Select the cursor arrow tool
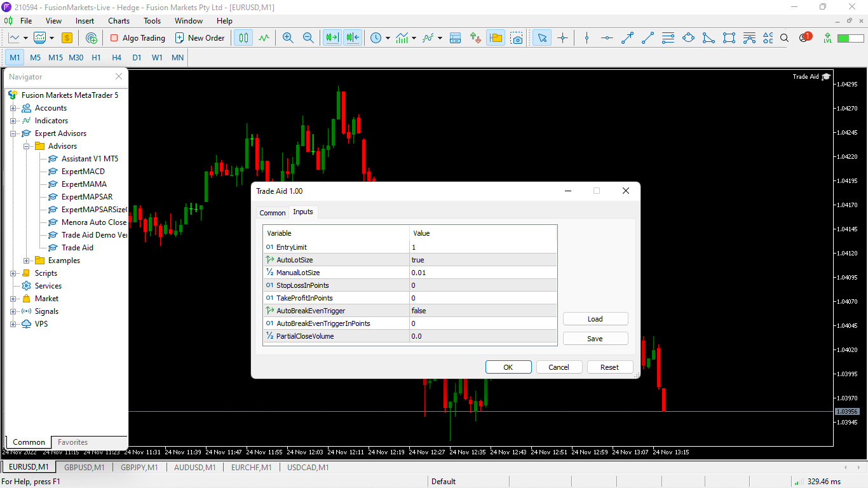Viewport: 868px width, 488px height. pyautogui.click(x=541, y=38)
